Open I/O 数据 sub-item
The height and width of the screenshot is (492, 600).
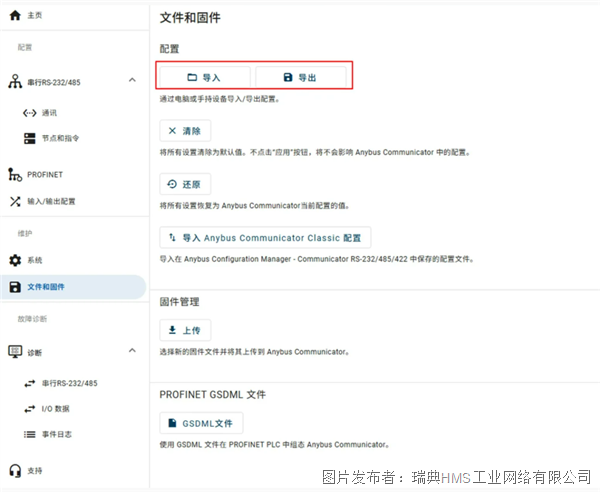[x=55, y=409]
